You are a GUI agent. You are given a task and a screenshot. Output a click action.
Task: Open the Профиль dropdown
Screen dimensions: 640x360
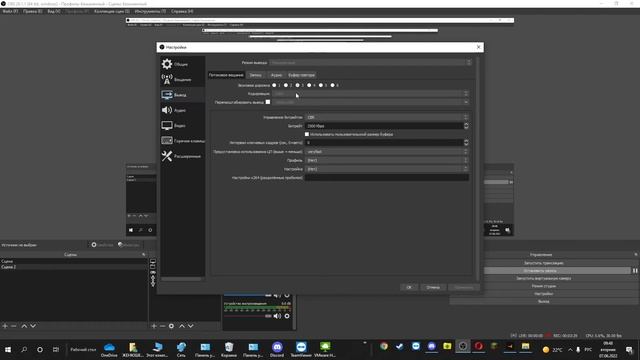tap(387, 160)
